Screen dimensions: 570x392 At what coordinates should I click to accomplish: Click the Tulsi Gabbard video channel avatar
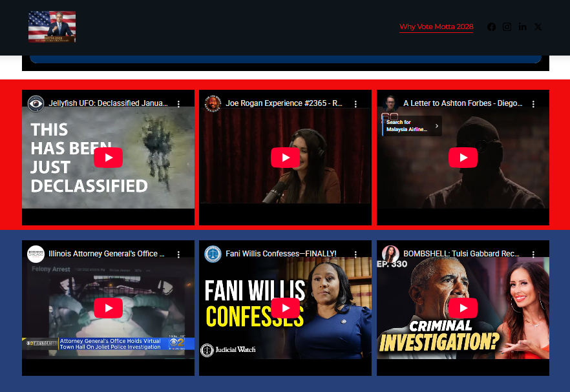click(391, 254)
